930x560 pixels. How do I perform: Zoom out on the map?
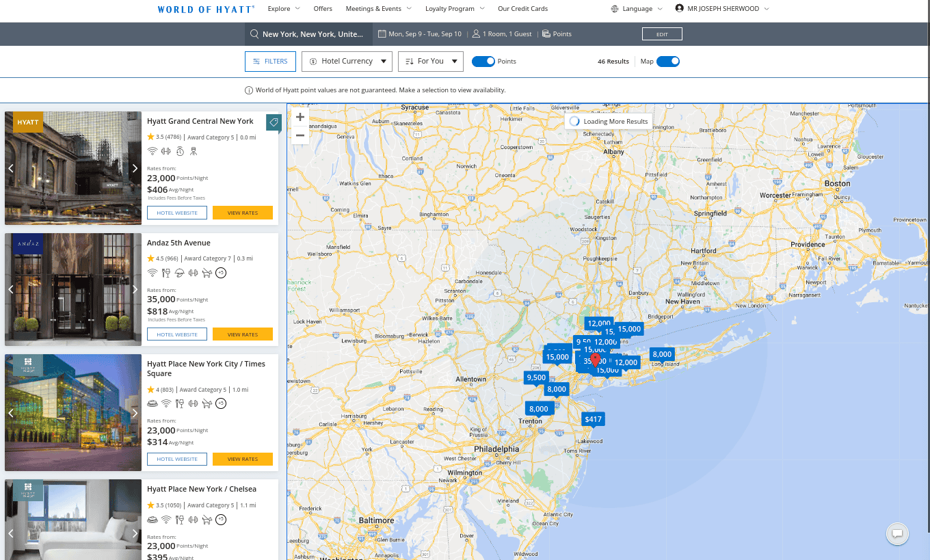300,135
